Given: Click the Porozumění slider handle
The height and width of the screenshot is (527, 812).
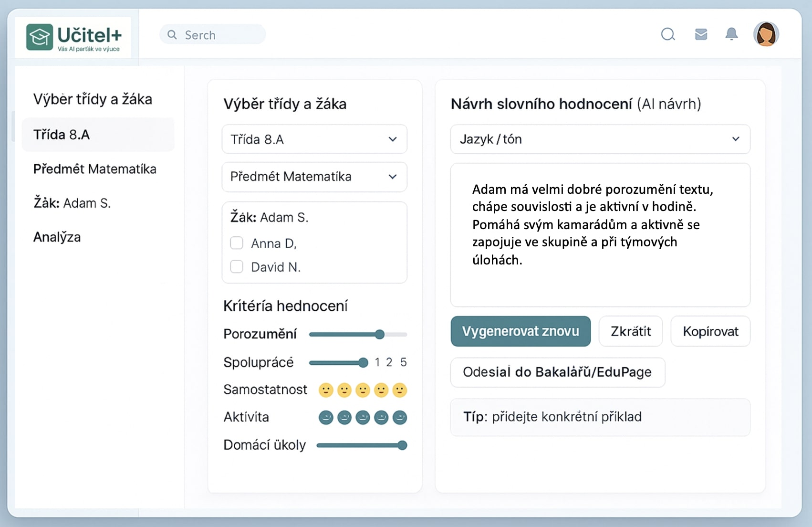Looking at the screenshot, I should 380,335.
